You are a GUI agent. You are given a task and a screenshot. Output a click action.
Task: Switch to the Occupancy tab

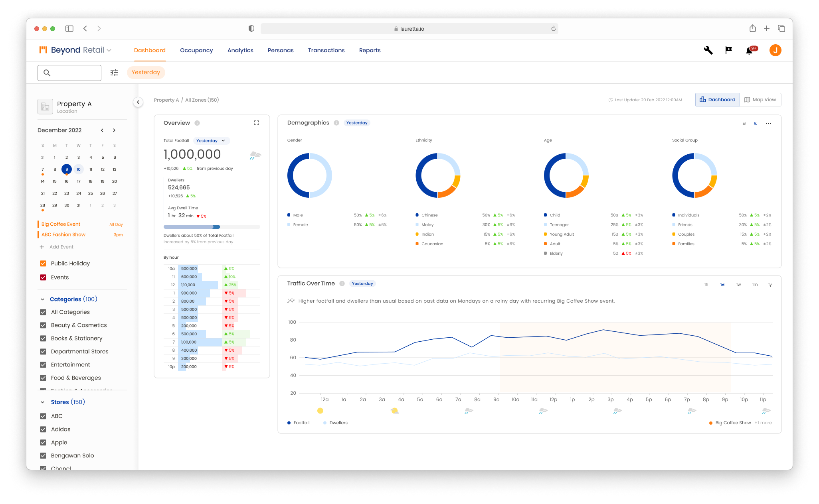point(196,50)
